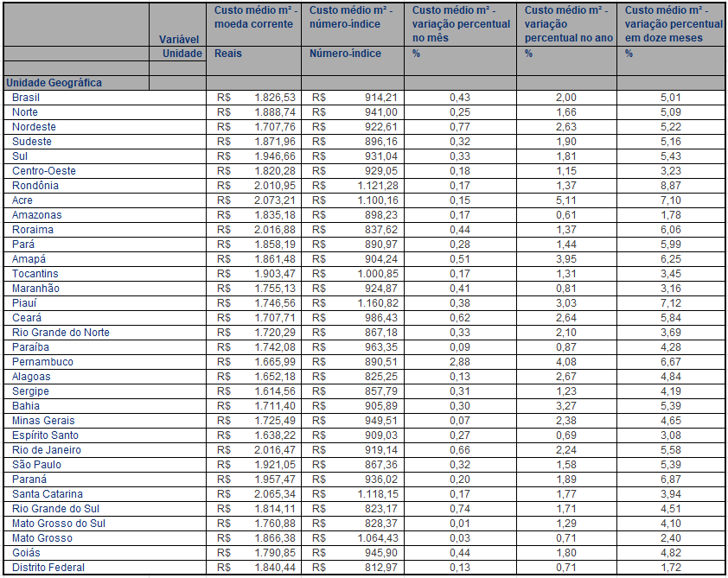Select Brasil's cost value 1.826,53
728x578 pixels.
(x=275, y=98)
